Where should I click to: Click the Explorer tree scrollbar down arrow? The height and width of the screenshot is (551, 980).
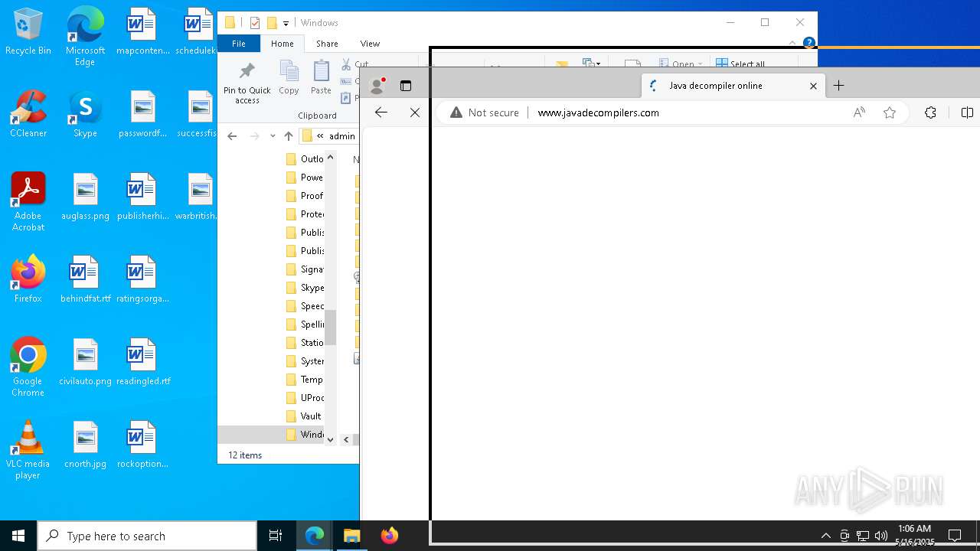[331, 439]
